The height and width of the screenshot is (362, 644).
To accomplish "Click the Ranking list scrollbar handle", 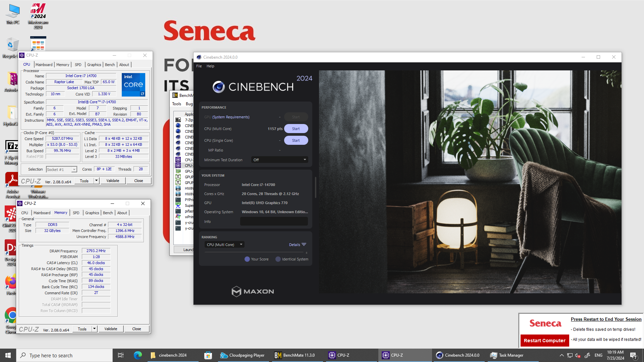I will tap(307, 253).
